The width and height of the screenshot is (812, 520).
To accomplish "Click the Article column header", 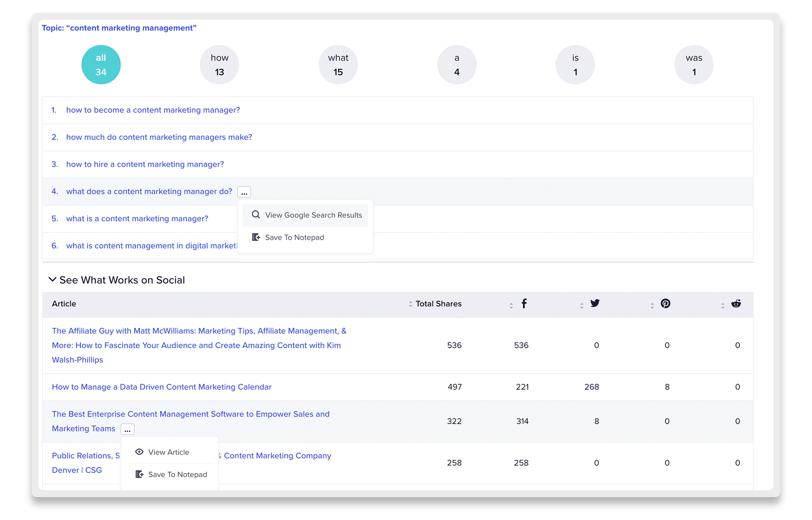I will click(64, 304).
